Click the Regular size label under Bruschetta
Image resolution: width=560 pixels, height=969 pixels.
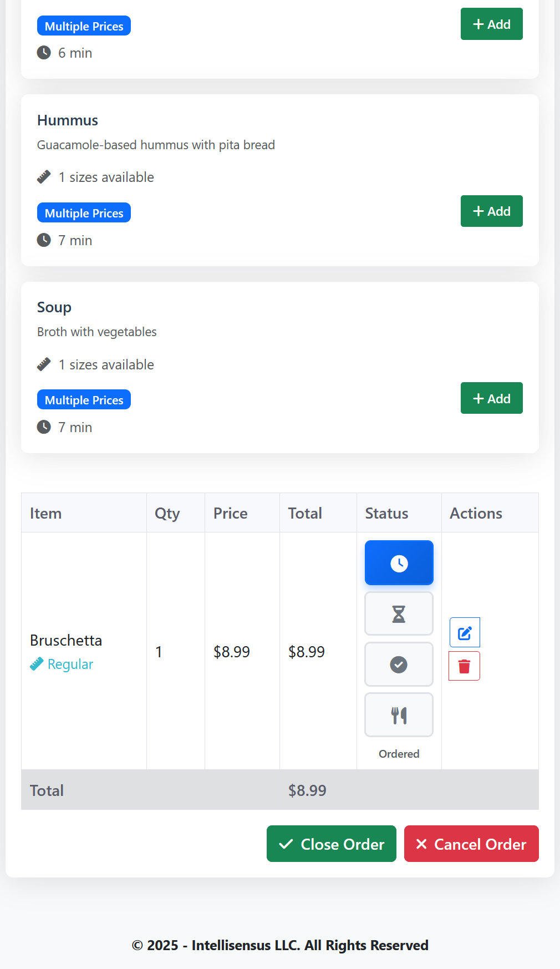(70, 664)
